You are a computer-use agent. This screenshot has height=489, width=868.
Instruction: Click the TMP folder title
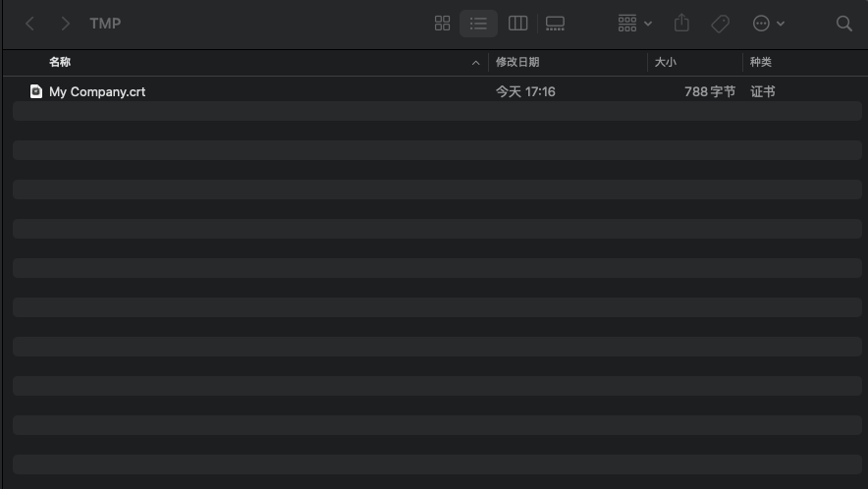click(x=105, y=24)
